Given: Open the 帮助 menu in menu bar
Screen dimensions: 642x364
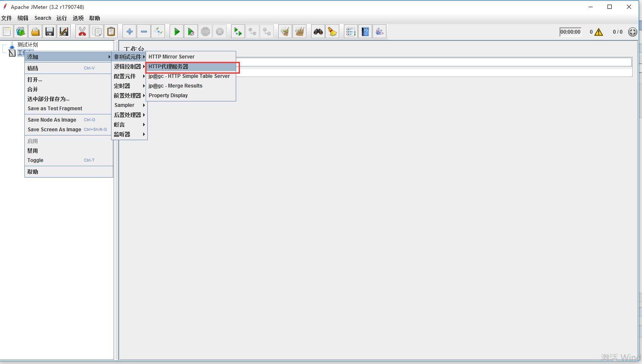Looking at the screenshot, I should click(x=95, y=18).
